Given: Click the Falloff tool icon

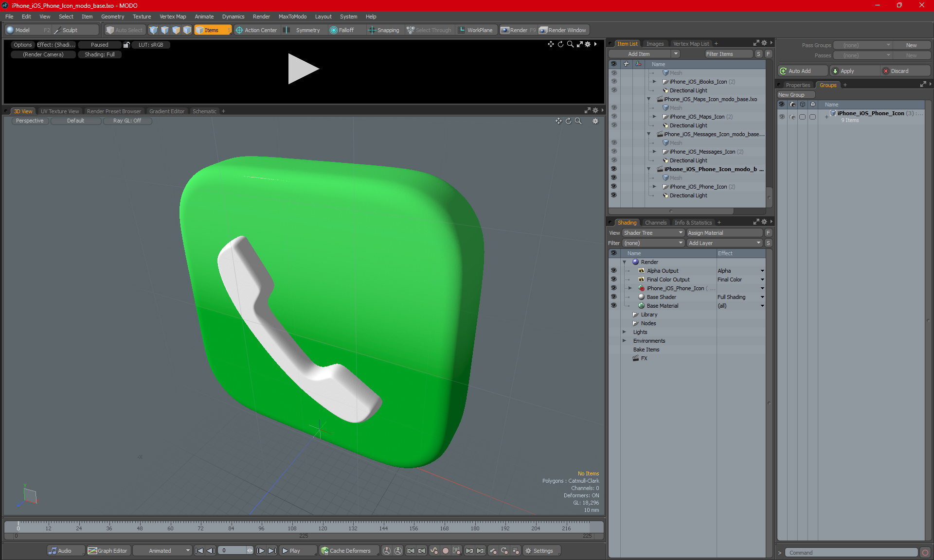Looking at the screenshot, I should [334, 30].
